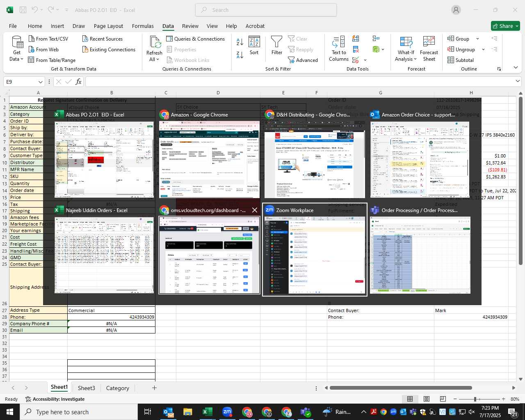Switch to Page Break Preview in status bar
525x420 pixels.
[x=443, y=399]
